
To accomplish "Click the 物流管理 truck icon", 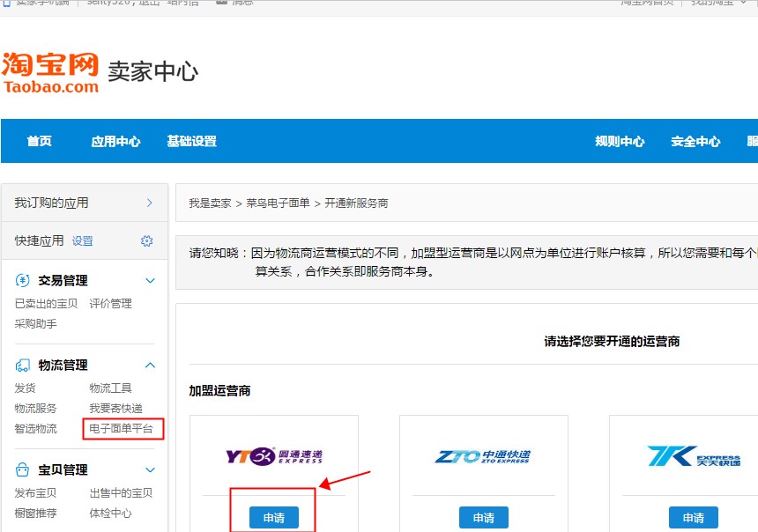I will [22, 366].
